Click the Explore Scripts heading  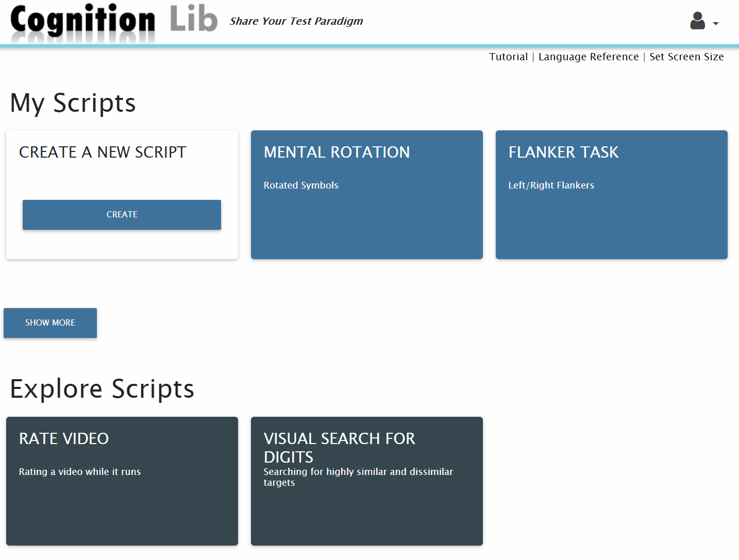coord(102,388)
